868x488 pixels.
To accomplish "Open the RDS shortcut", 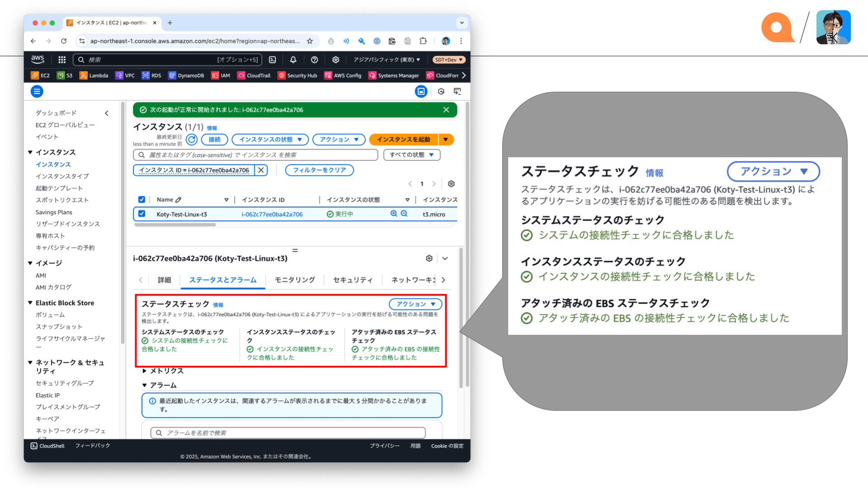I will (151, 75).
